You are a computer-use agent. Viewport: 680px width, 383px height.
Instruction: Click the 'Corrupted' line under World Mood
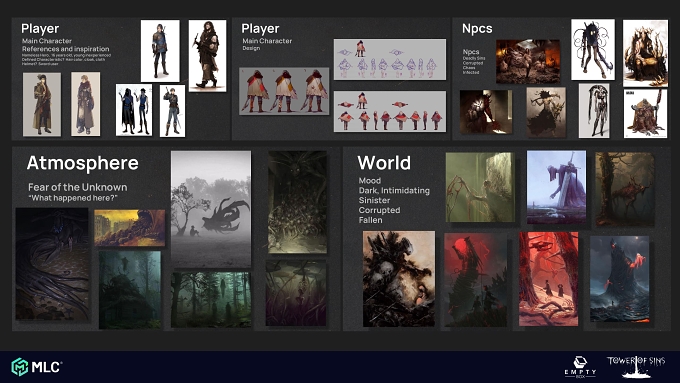379,210
